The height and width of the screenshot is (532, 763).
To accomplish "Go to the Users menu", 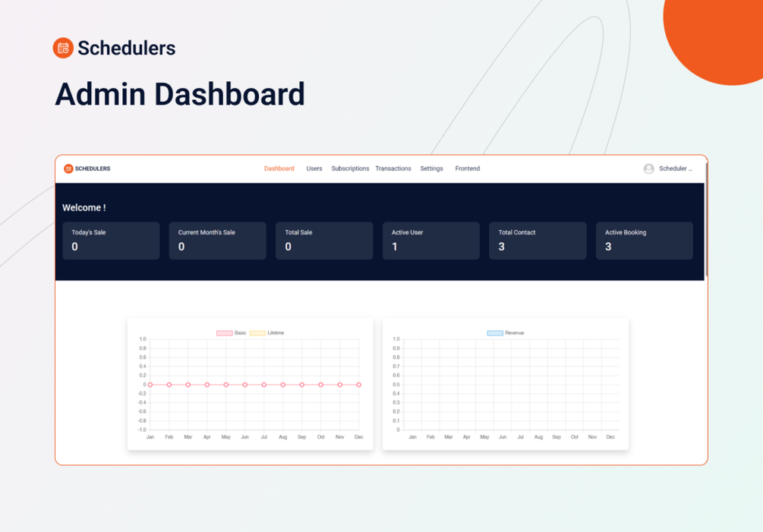I will coord(314,168).
